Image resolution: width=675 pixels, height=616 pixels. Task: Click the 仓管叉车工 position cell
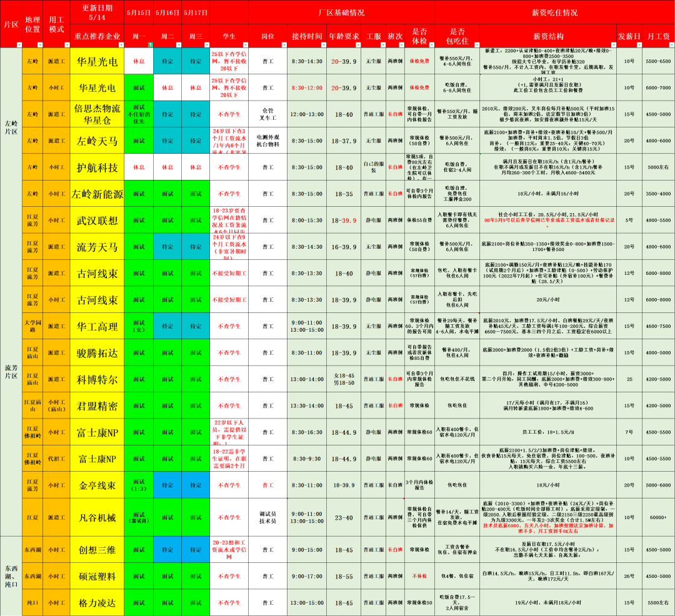click(x=267, y=114)
